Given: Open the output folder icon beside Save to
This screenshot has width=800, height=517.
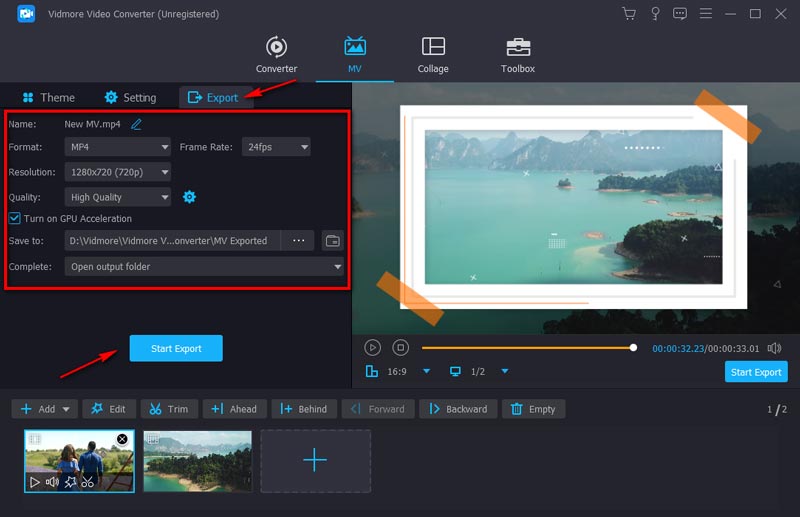Looking at the screenshot, I should 333,241.
